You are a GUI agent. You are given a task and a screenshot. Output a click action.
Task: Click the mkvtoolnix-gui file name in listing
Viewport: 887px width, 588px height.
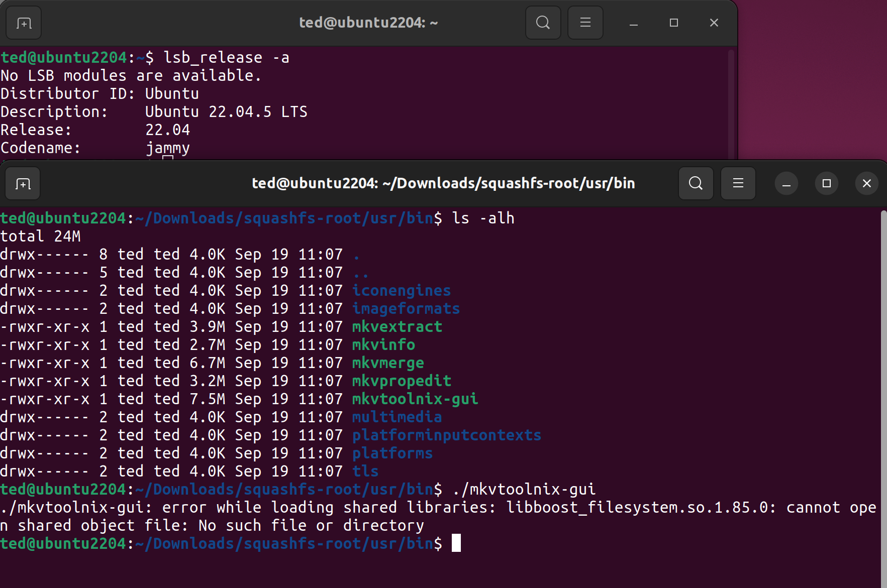(415, 399)
